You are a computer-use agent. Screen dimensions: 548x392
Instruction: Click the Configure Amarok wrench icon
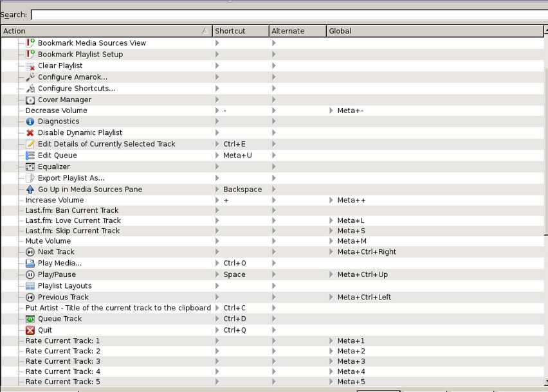(30, 77)
